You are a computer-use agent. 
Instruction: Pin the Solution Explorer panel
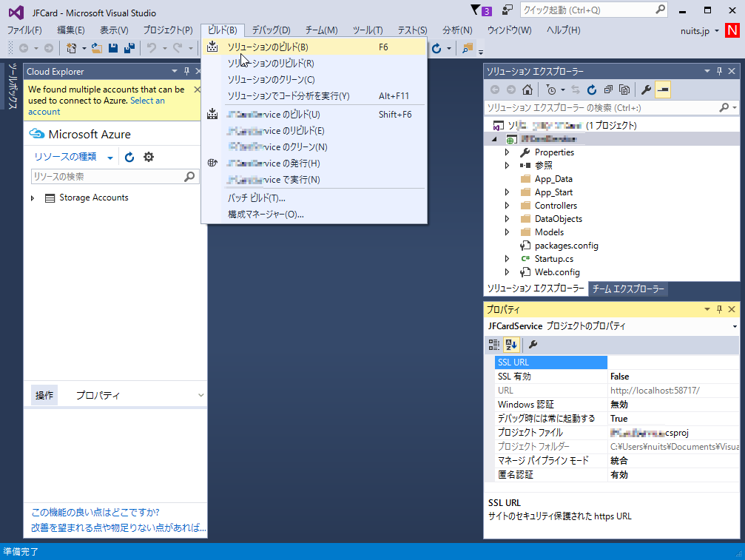coord(719,71)
